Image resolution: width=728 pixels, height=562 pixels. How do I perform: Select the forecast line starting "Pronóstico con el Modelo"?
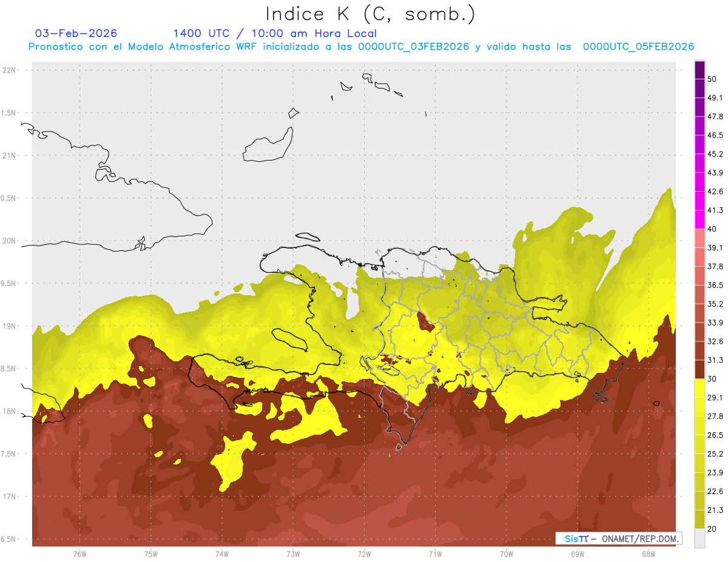(361, 47)
